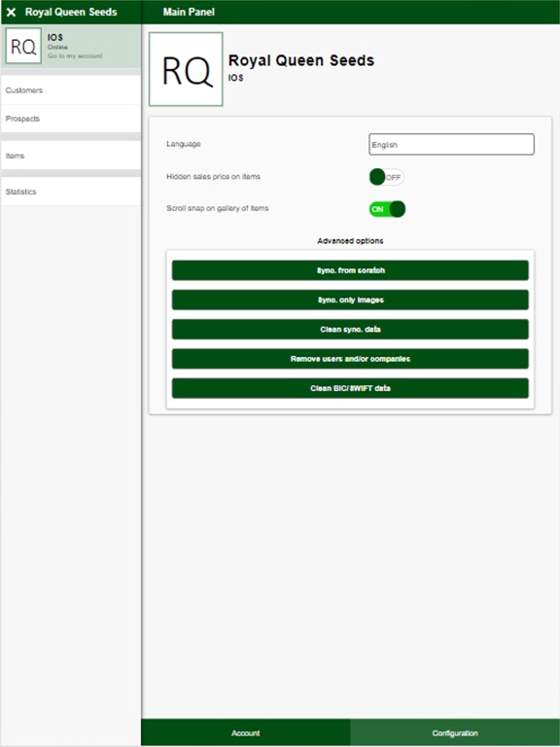Click Clean sync. data button
This screenshot has width=560, height=747.
coord(350,329)
